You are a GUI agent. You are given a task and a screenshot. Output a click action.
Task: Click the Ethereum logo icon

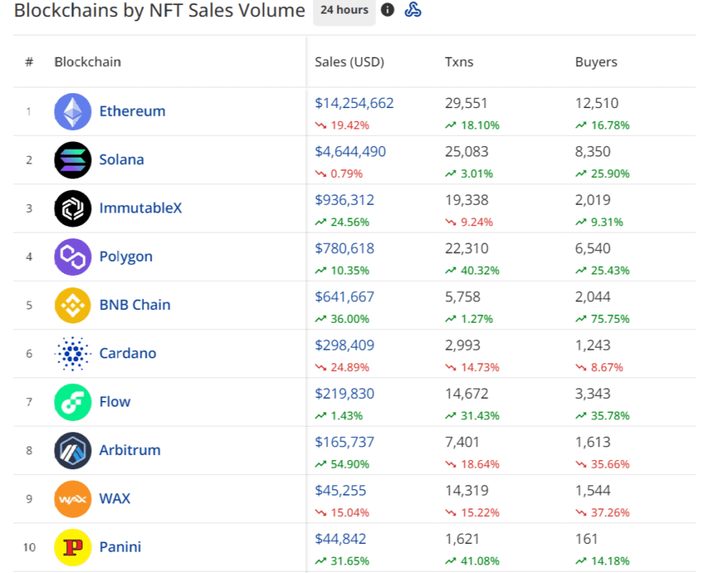click(73, 112)
